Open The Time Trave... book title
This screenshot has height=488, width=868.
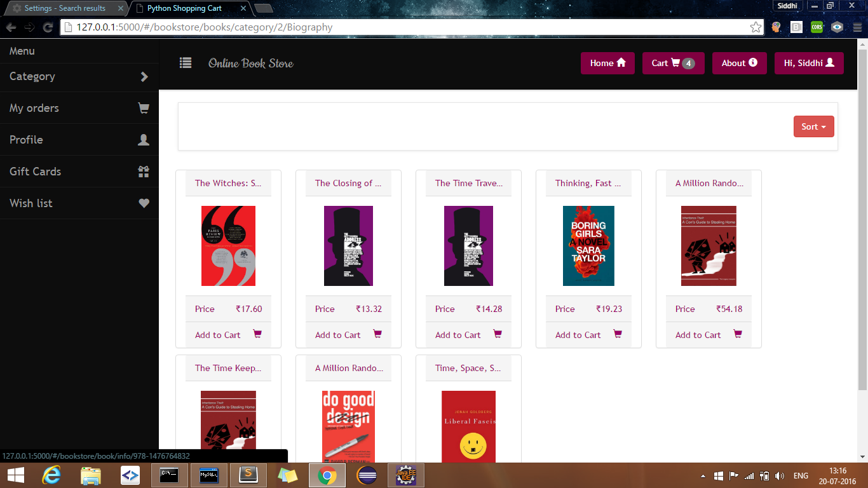(x=469, y=183)
